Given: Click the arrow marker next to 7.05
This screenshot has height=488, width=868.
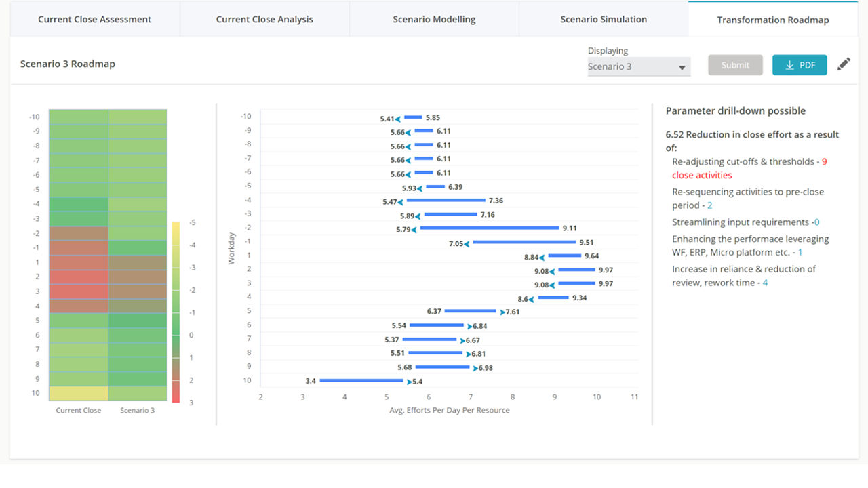Looking at the screenshot, I should coord(467,243).
